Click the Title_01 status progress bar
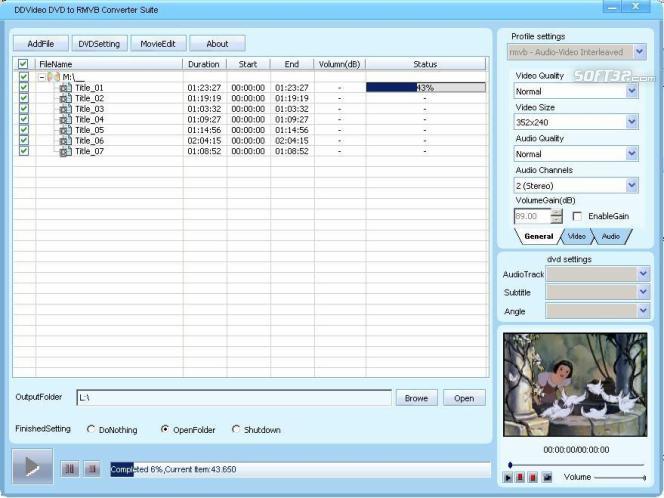 pos(426,88)
